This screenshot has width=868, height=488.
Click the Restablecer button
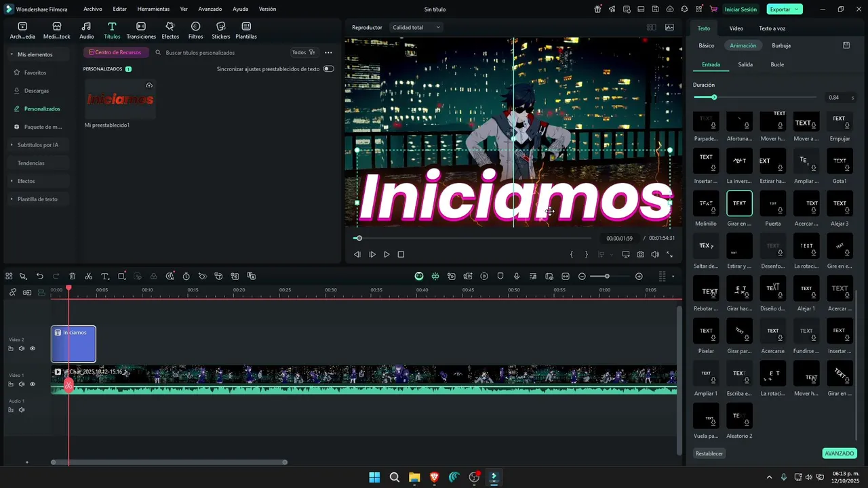click(709, 453)
